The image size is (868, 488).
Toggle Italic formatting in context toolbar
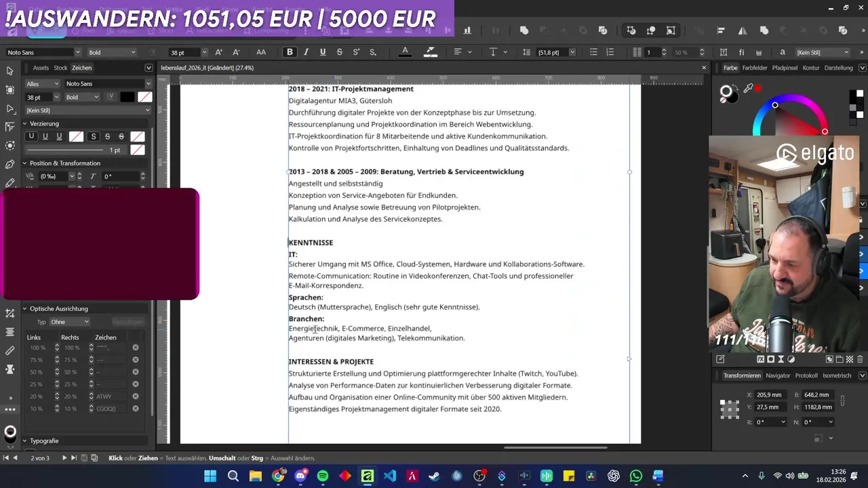(306, 52)
